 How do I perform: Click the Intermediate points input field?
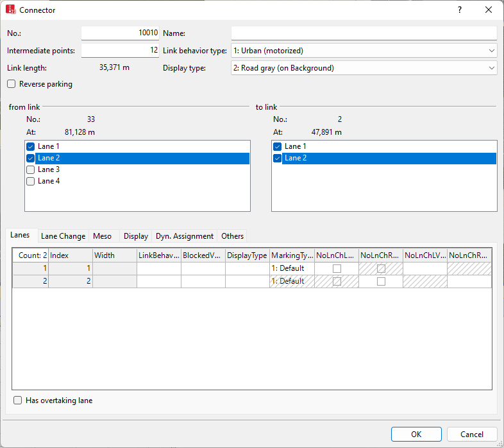point(120,51)
